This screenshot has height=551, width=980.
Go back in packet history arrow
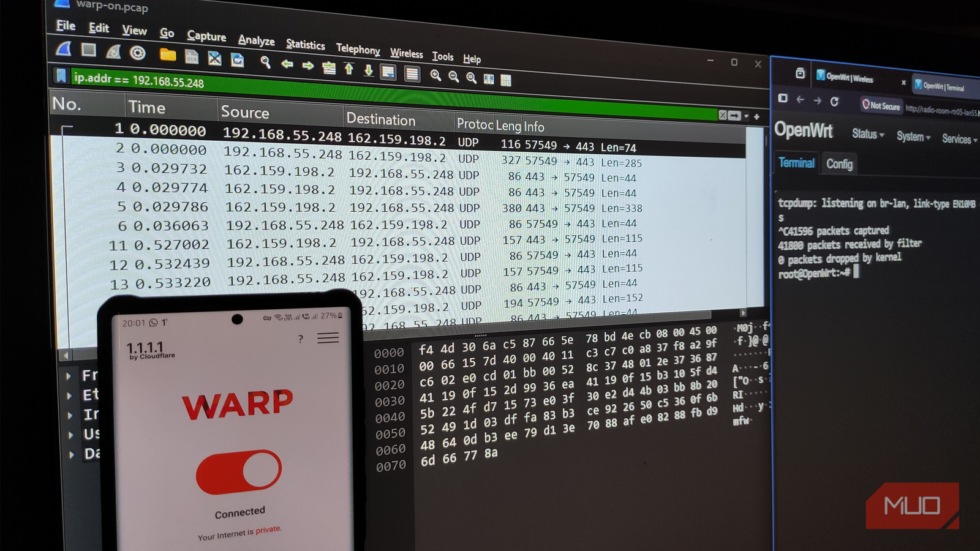[x=287, y=64]
